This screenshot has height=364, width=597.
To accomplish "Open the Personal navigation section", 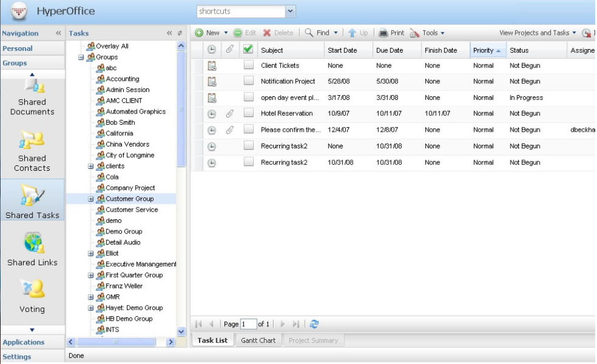I will [x=32, y=48].
